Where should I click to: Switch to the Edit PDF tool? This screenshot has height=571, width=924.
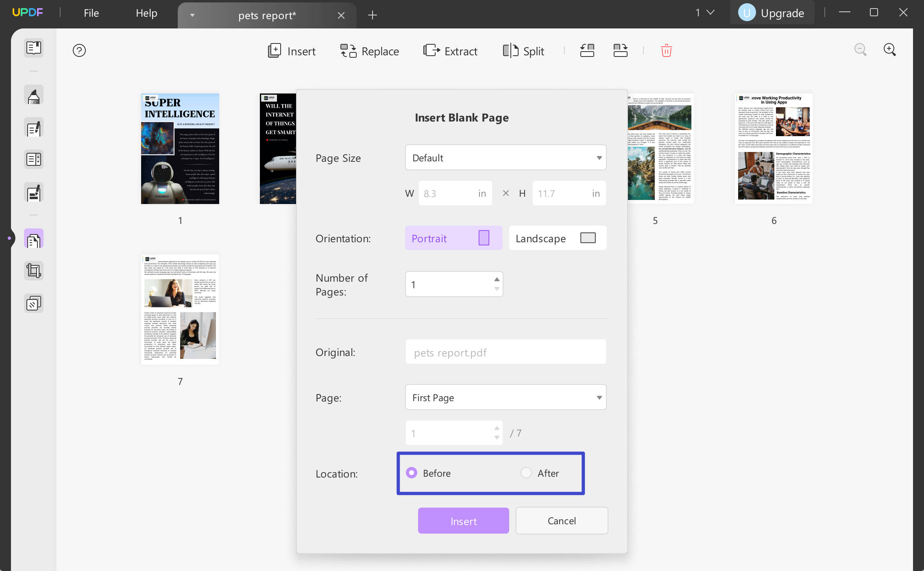click(33, 127)
